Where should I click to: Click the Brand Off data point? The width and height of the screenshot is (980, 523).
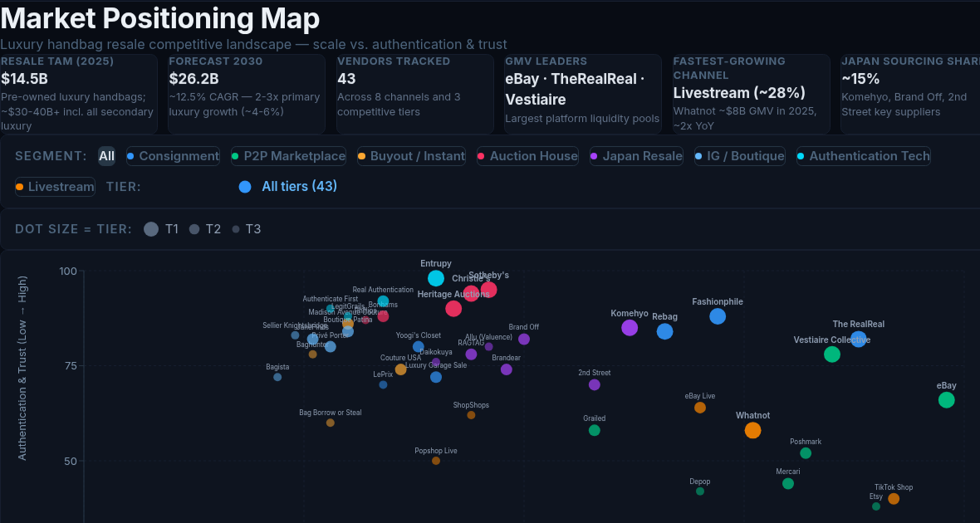(524, 340)
